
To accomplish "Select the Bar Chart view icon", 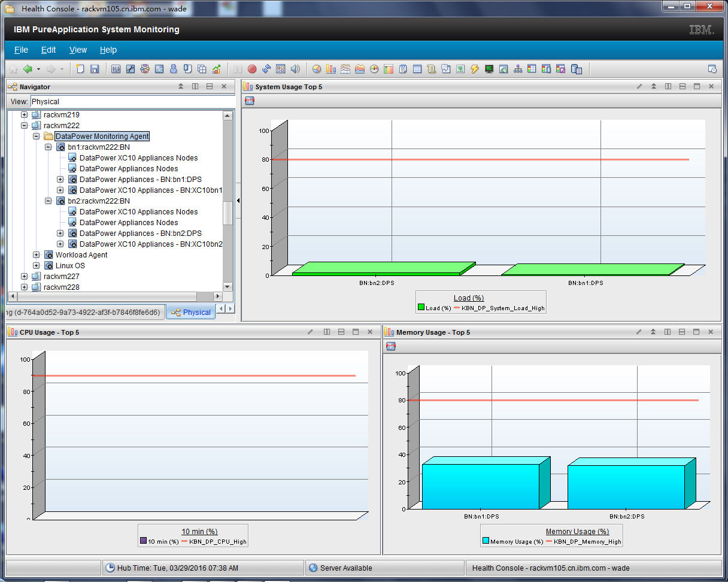I will pyautogui.click(x=331, y=69).
